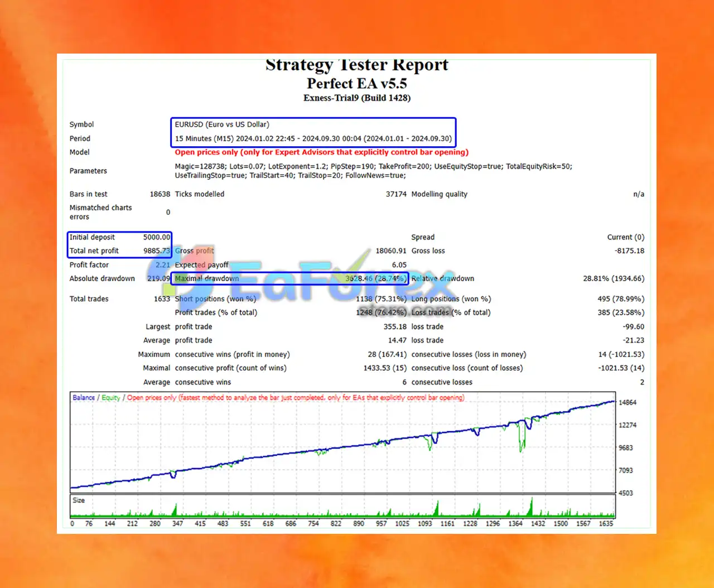This screenshot has height=588, width=714.
Task: Select the bars value '18638'
Action: click(x=160, y=194)
